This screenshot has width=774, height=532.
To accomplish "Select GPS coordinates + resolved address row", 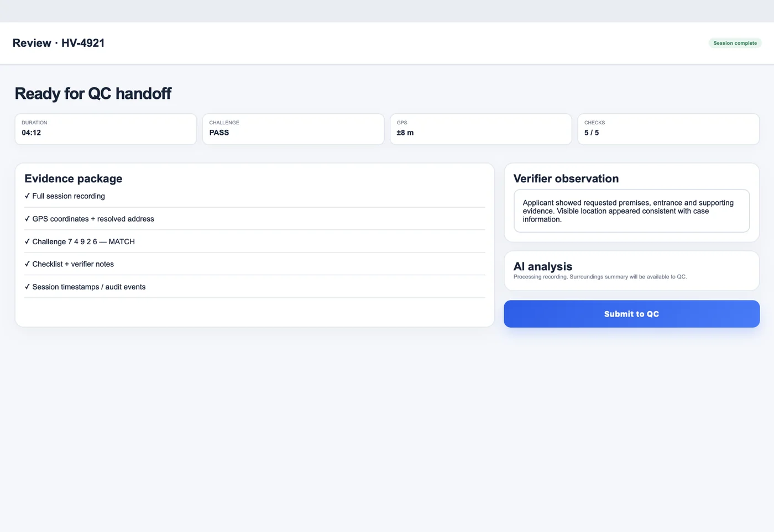I will click(x=254, y=219).
